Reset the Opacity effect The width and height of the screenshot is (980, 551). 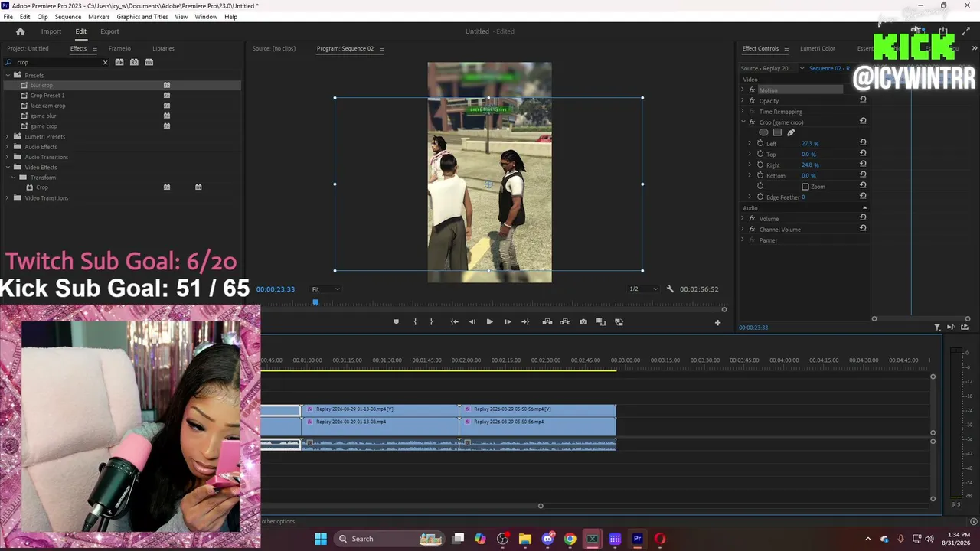click(x=863, y=99)
